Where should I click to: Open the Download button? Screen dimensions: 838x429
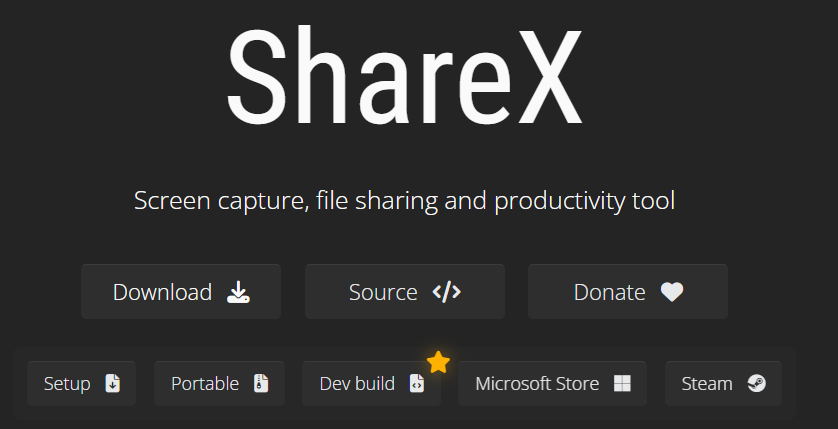coord(181,292)
